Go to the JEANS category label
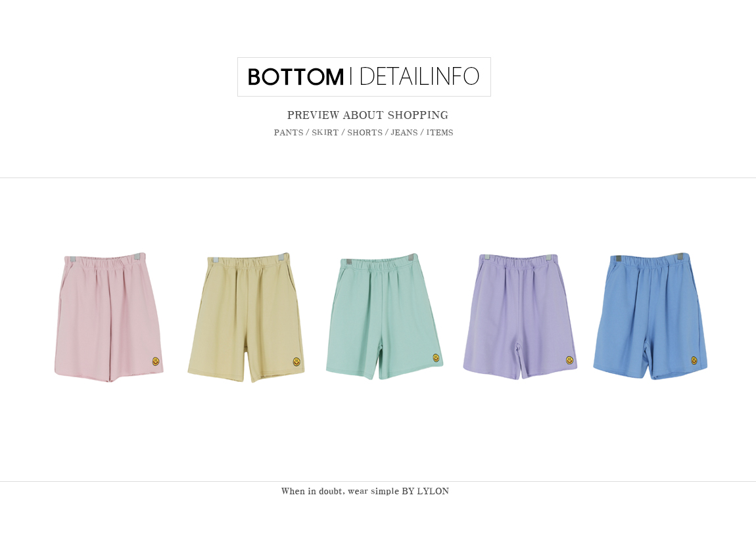The height and width of the screenshot is (539, 756). pyautogui.click(x=404, y=133)
